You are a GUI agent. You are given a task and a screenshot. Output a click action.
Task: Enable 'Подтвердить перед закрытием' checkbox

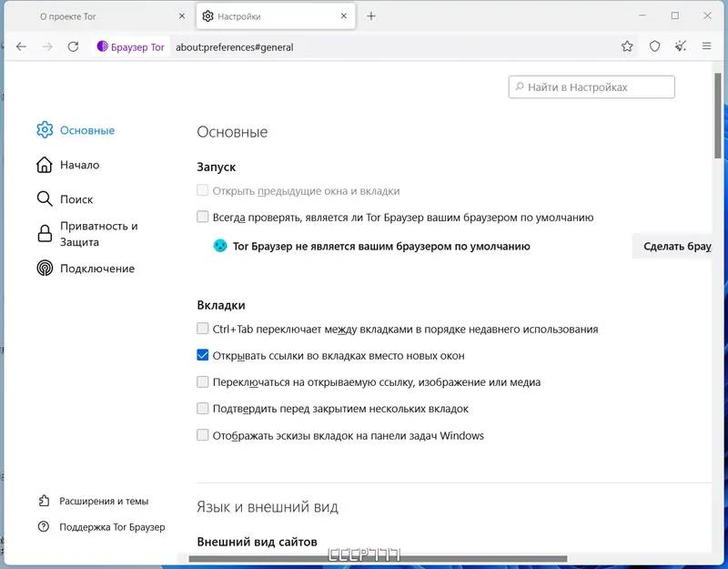(202, 408)
